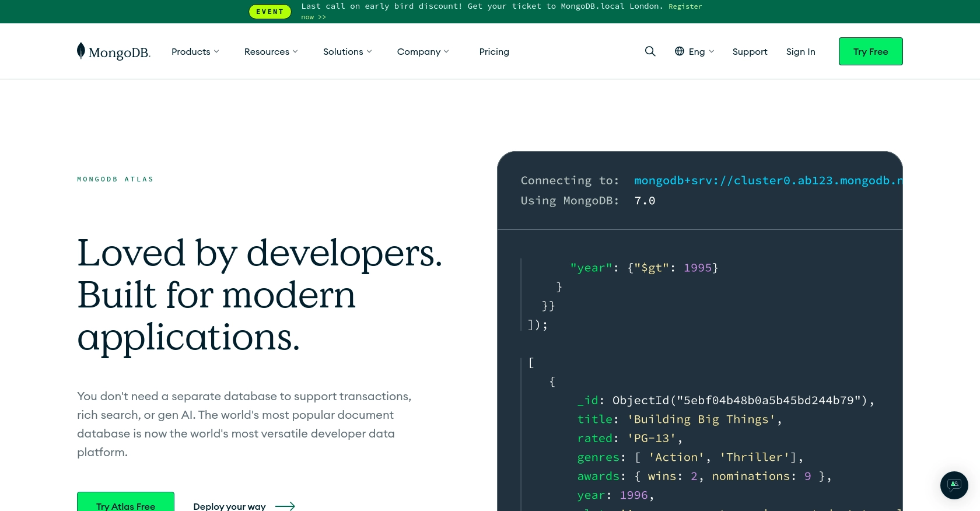The width and height of the screenshot is (980, 511).
Task: Click the "year": {"$gt": 1995} query line
Action: [644, 268]
